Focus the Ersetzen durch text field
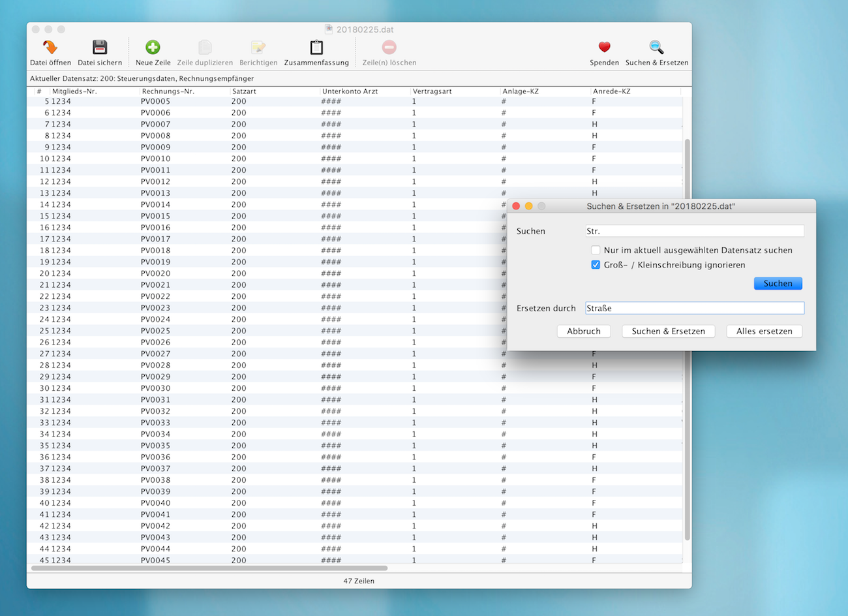Image resolution: width=848 pixels, height=616 pixels. (x=695, y=308)
